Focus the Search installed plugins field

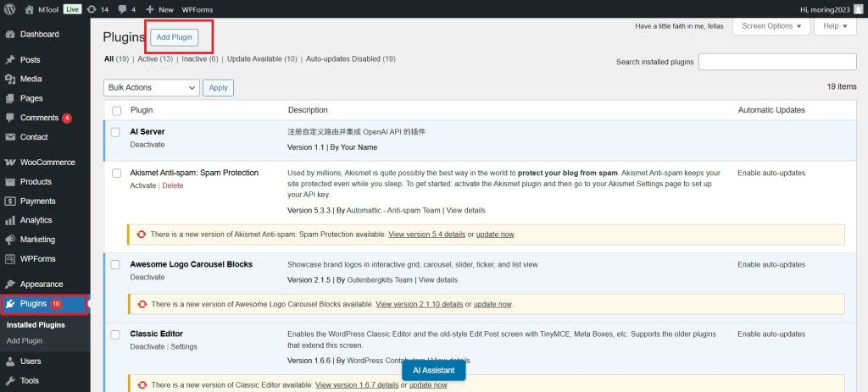777,62
